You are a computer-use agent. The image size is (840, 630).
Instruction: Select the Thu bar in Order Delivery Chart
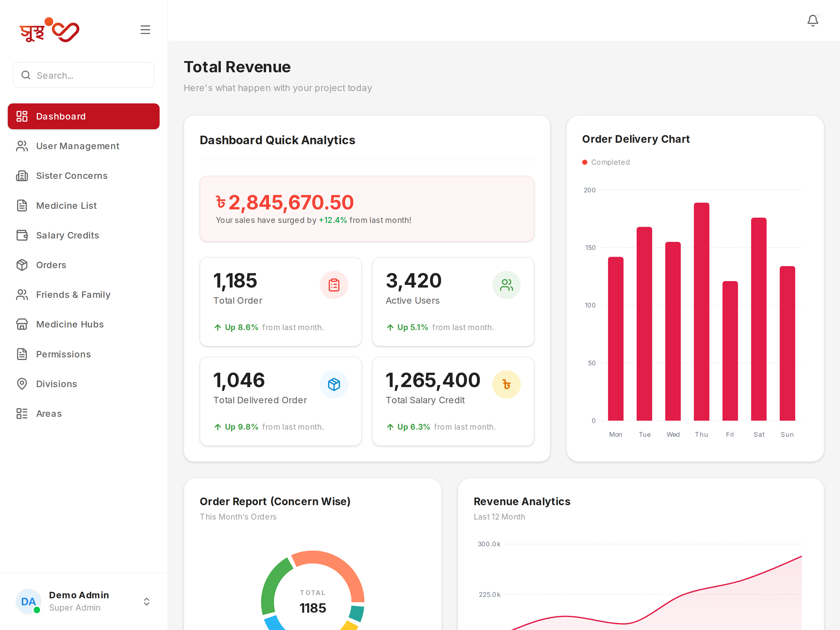point(701,311)
